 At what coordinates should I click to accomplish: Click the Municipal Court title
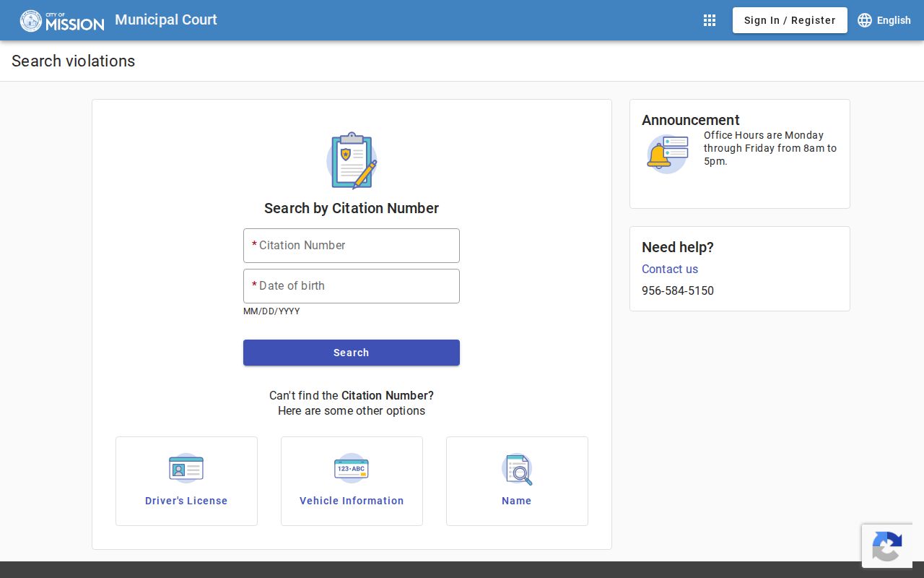coord(166,20)
